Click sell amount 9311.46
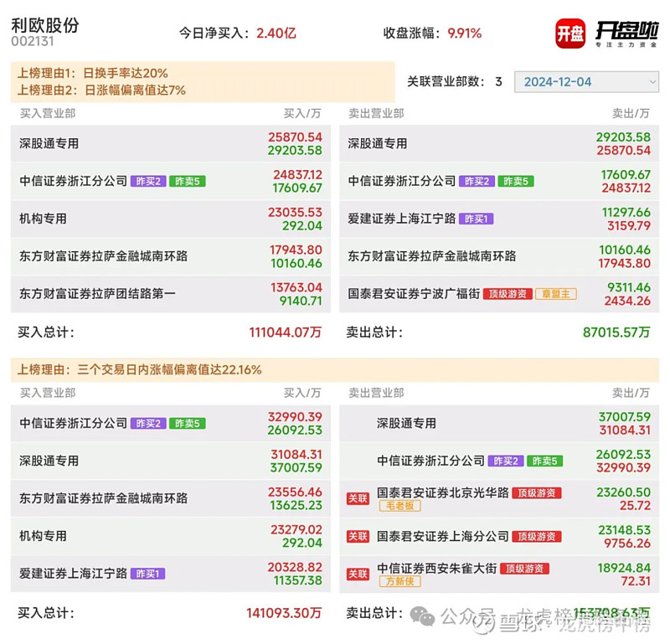This screenshot has height=644, width=670. [629, 287]
